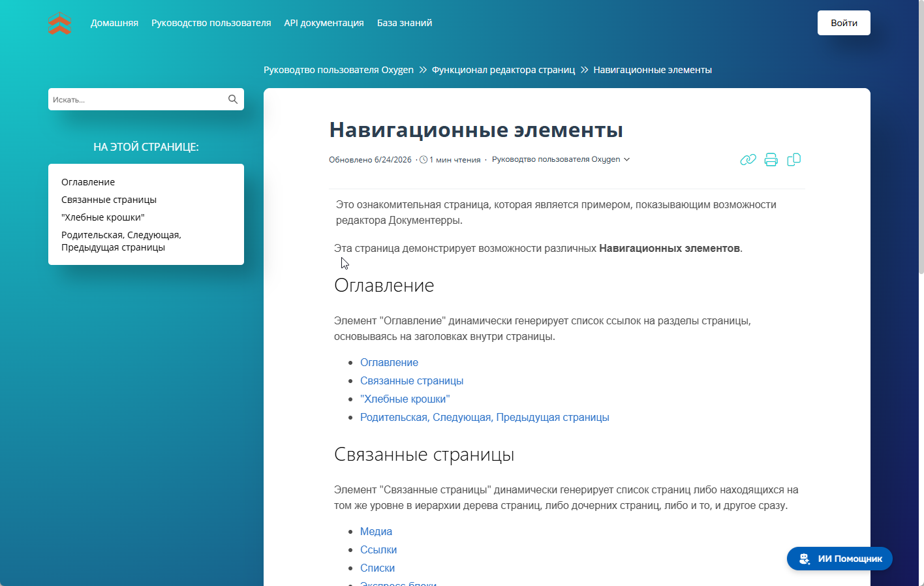
Task: Jump to Оглавление in sidebar
Action: point(88,182)
